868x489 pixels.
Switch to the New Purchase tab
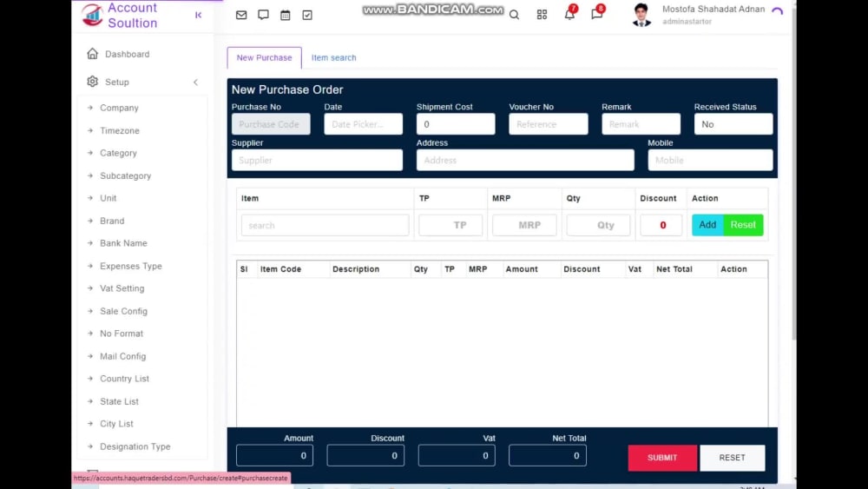(x=264, y=57)
